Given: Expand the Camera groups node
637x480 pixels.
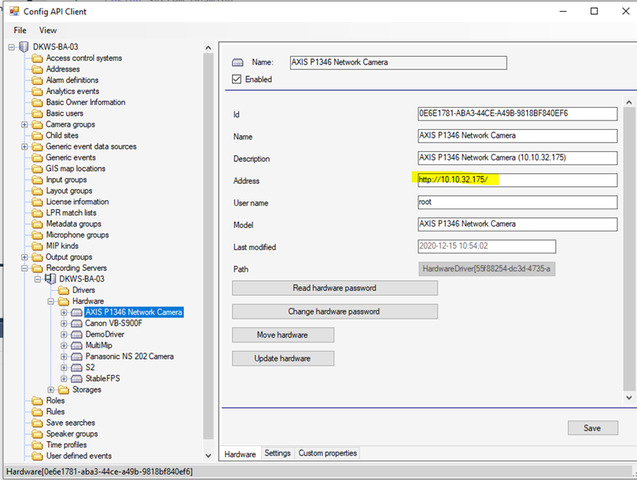Looking at the screenshot, I should coord(24,124).
